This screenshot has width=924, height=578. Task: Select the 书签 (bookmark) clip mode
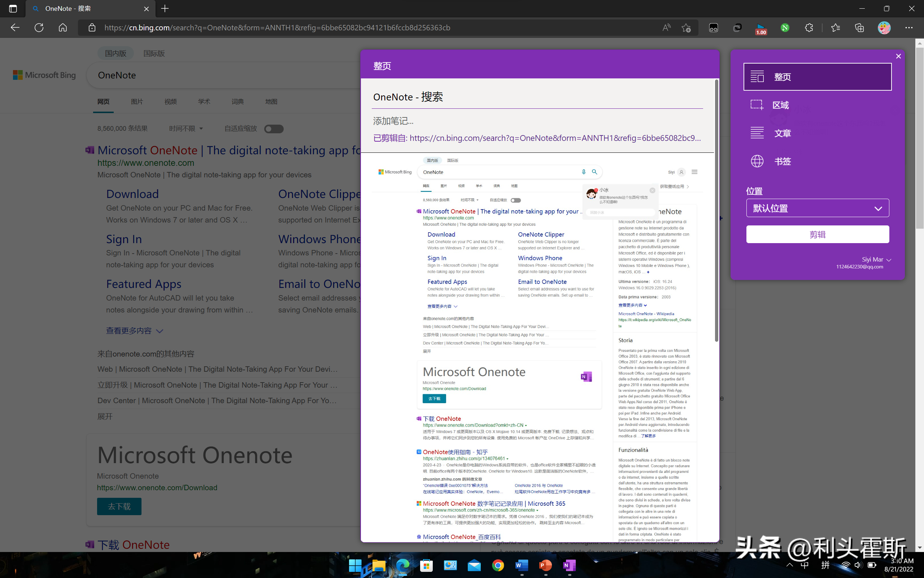pyautogui.click(x=818, y=161)
